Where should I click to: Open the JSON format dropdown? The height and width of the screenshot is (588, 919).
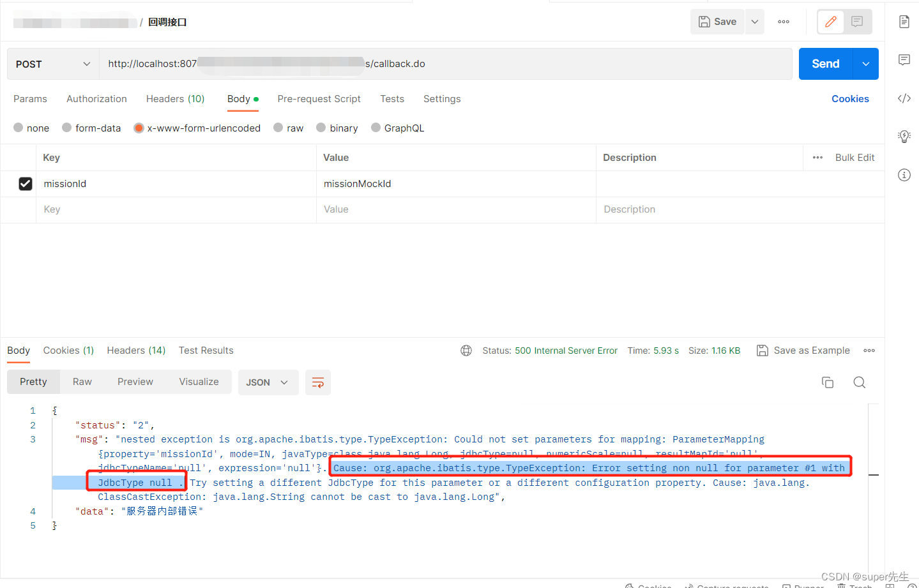[x=268, y=382]
